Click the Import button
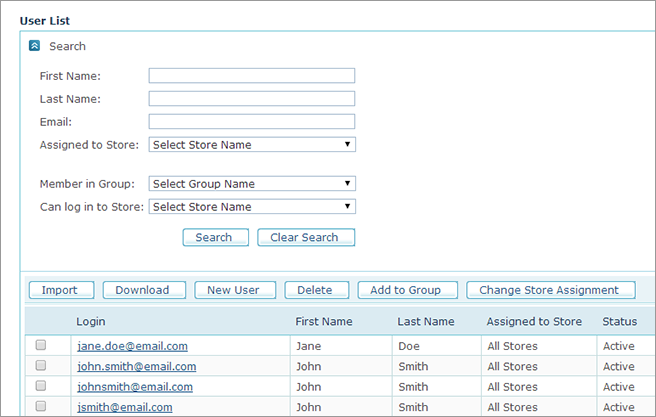The width and height of the screenshot is (656, 417). pos(60,290)
